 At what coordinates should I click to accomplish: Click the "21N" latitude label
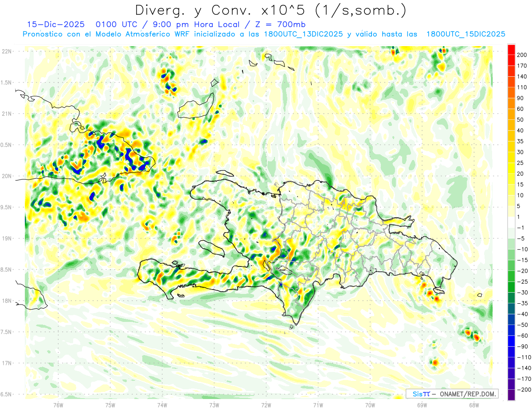tap(7, 114)
